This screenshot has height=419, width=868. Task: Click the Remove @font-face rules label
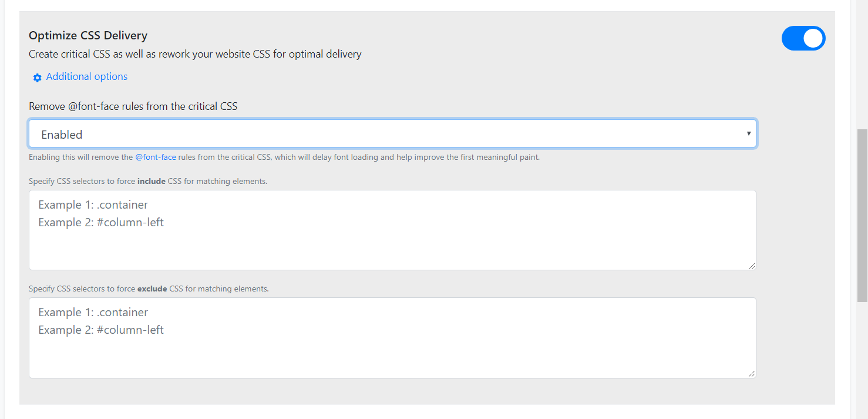coord(133,106)
